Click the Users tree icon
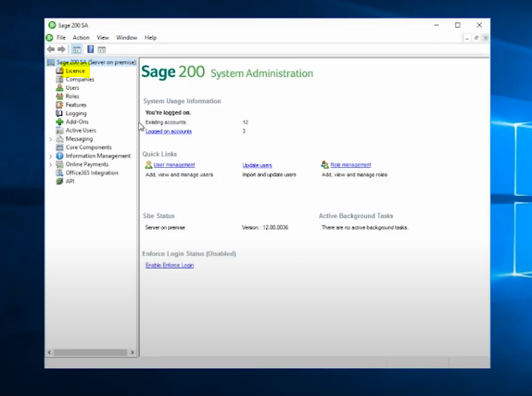 click(59, 87)
